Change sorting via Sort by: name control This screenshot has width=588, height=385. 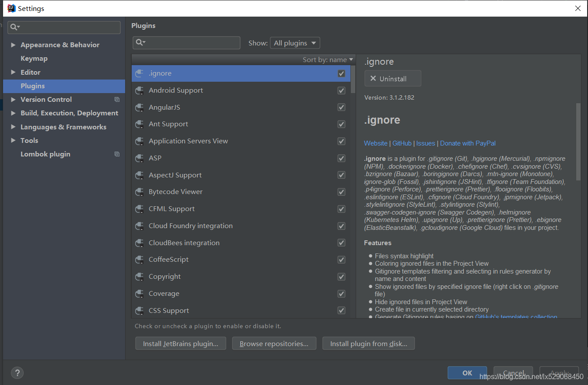point(328,59)
